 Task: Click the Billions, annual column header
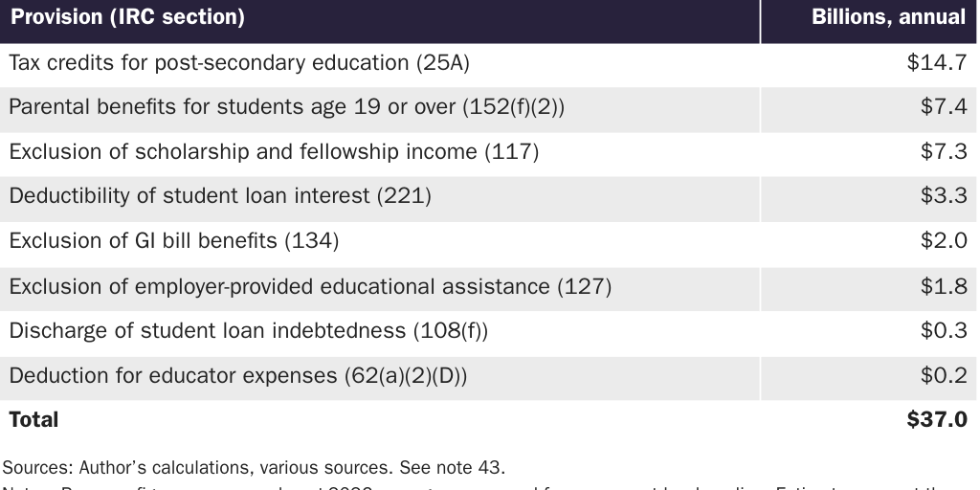[888, 17]
